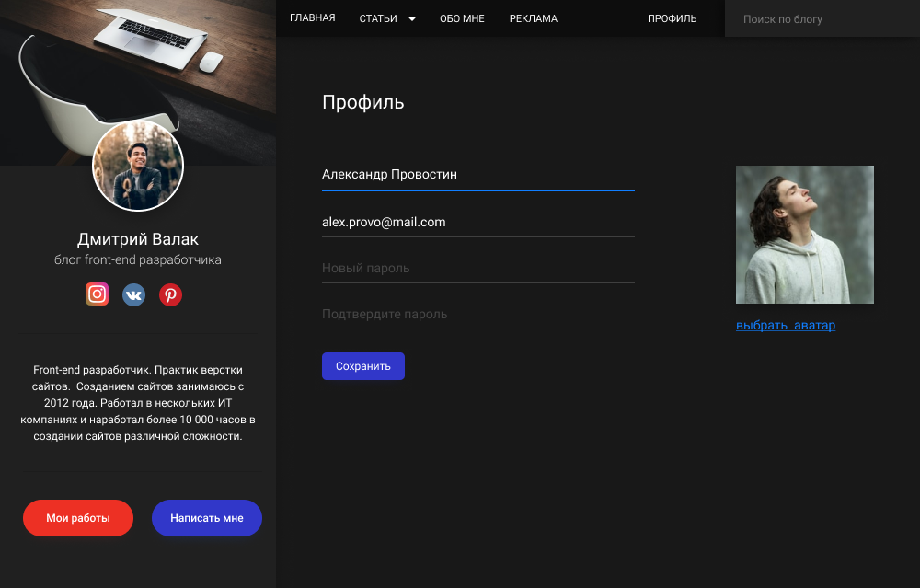Open the Pinterest social icon
This screenshot has width=920, height=588.
pos(171,294)
